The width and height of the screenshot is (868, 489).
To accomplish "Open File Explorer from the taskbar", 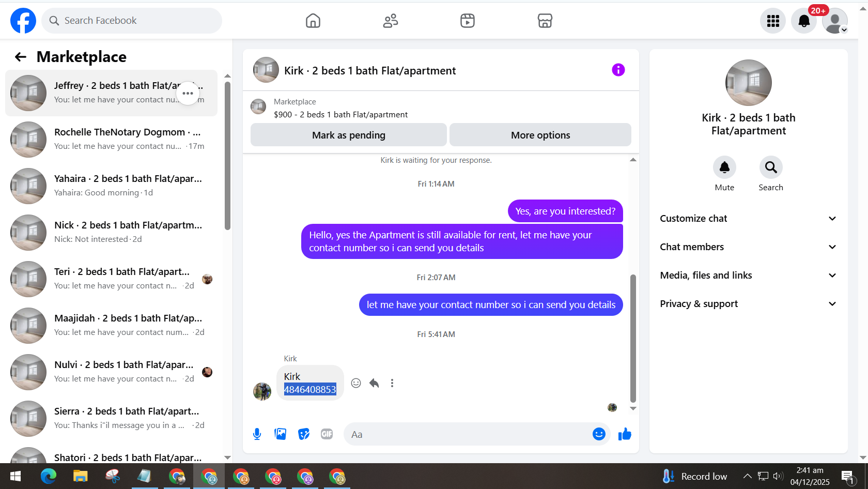I will click(x=81, y=476).
